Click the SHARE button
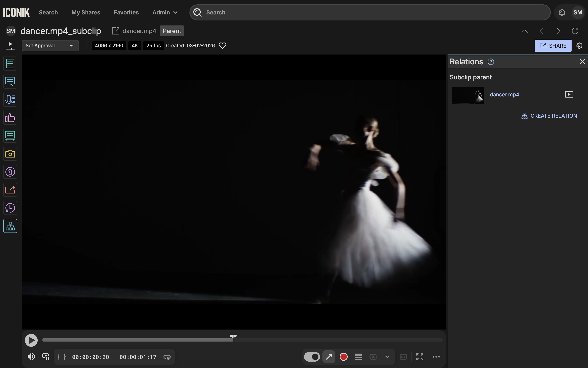The image size is (588, 368). coord(553,46)
